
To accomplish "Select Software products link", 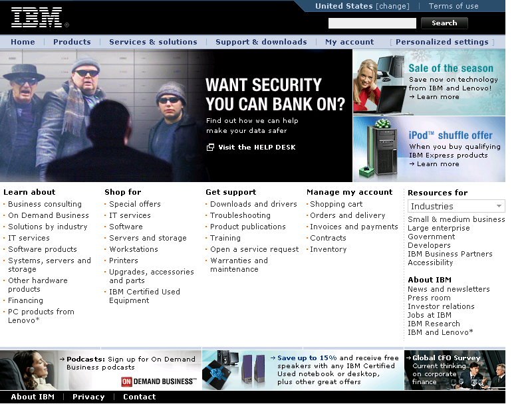I will pyautogui.click(x=43, y=249).
